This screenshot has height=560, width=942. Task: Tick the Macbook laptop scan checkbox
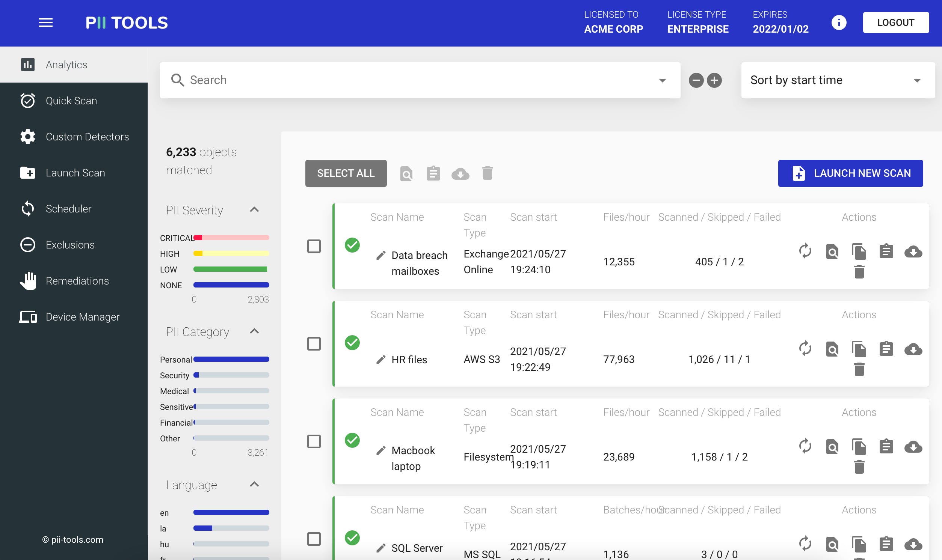tap(314, 441)
